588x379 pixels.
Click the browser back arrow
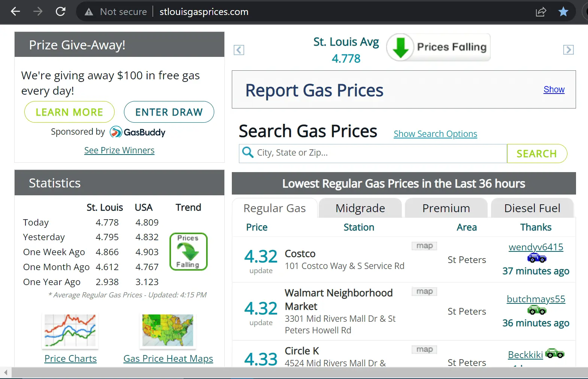(x=15, y=12)
